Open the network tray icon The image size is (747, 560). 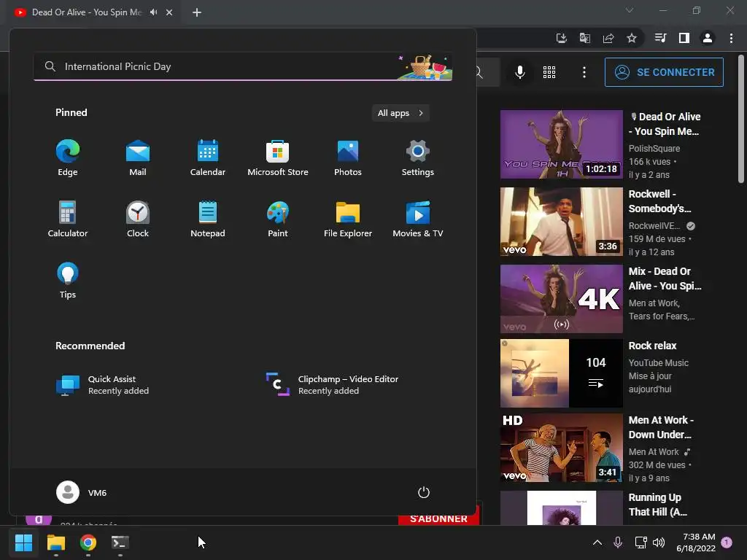pos(640,542)
